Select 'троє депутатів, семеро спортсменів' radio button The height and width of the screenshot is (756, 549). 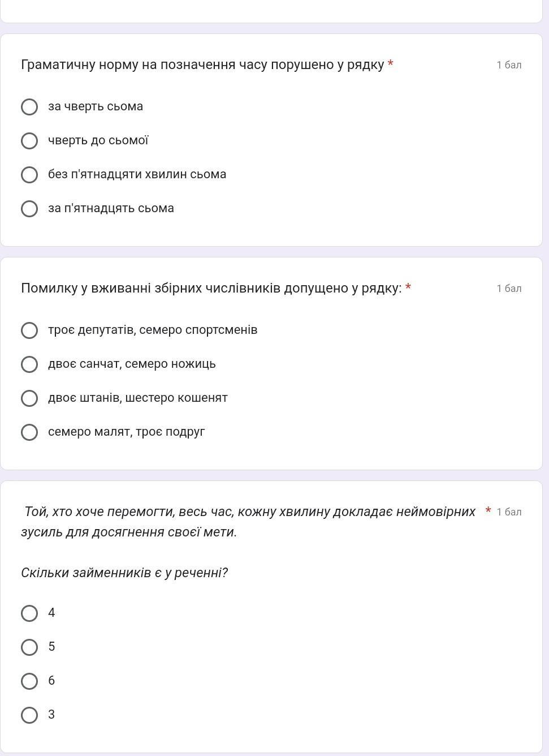[29, 330]
